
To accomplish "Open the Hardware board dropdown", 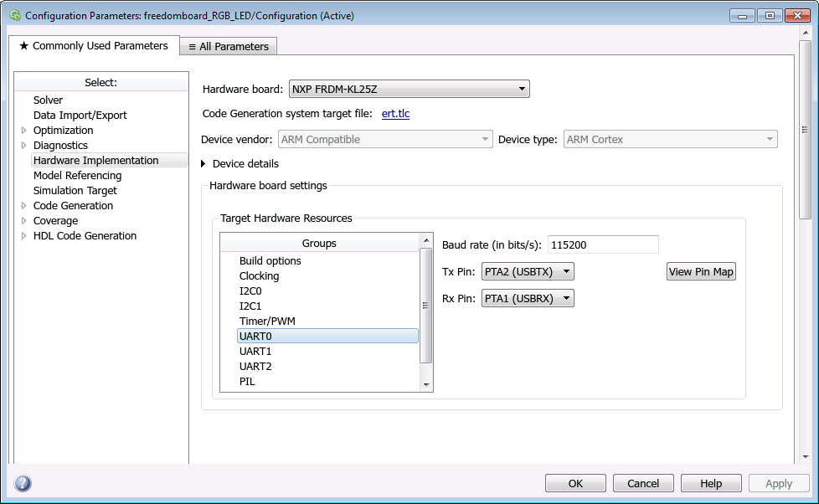I will pyautogui.click(x=409, y=89).
